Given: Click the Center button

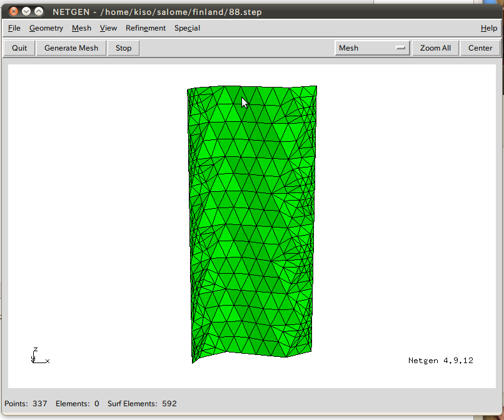Looking at the screenshot, I should 480,48.
